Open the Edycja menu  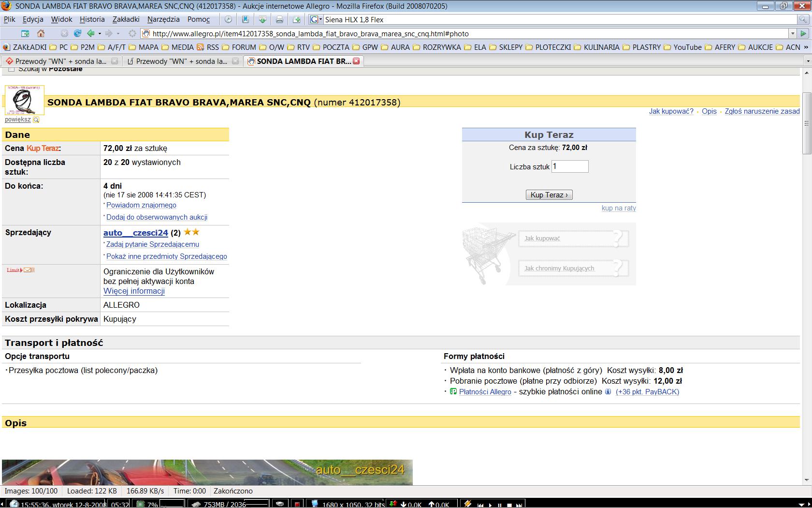click(33, 19)
